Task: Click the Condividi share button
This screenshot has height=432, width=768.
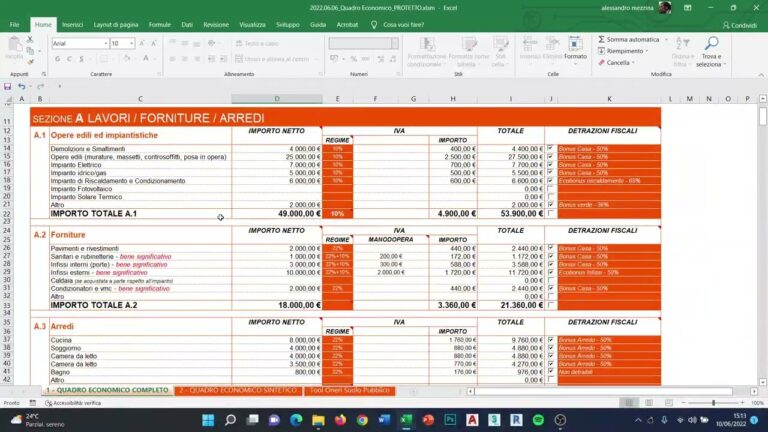Action: coord(740,25)
